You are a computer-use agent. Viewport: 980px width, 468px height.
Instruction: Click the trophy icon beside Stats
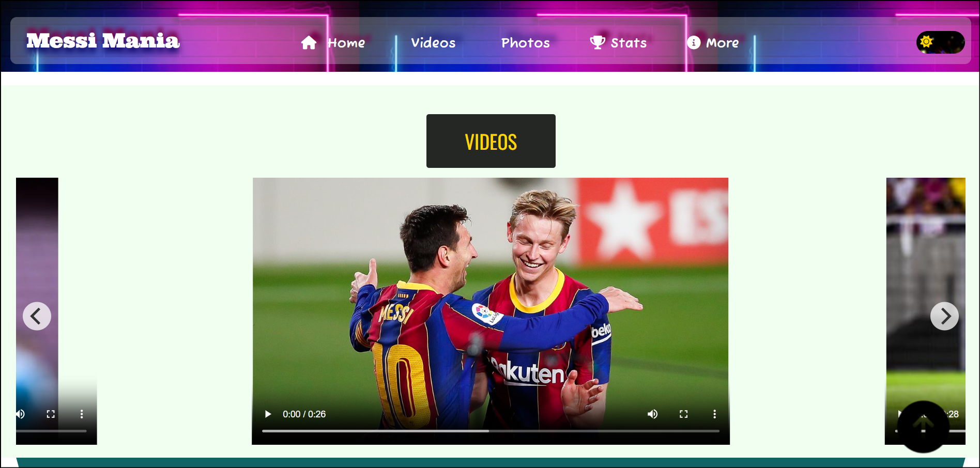[x=598, y=42]
